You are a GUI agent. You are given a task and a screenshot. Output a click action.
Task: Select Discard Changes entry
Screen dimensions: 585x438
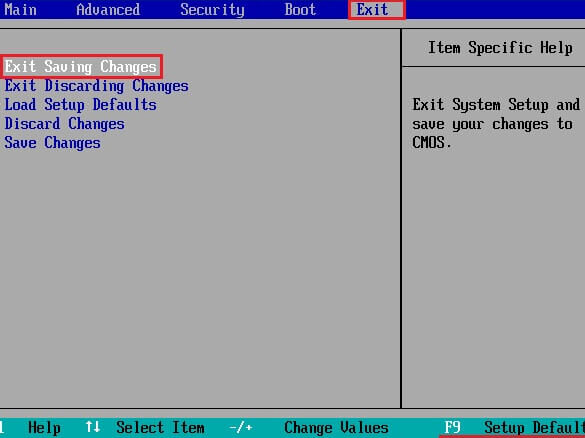(x=64, y=124)
